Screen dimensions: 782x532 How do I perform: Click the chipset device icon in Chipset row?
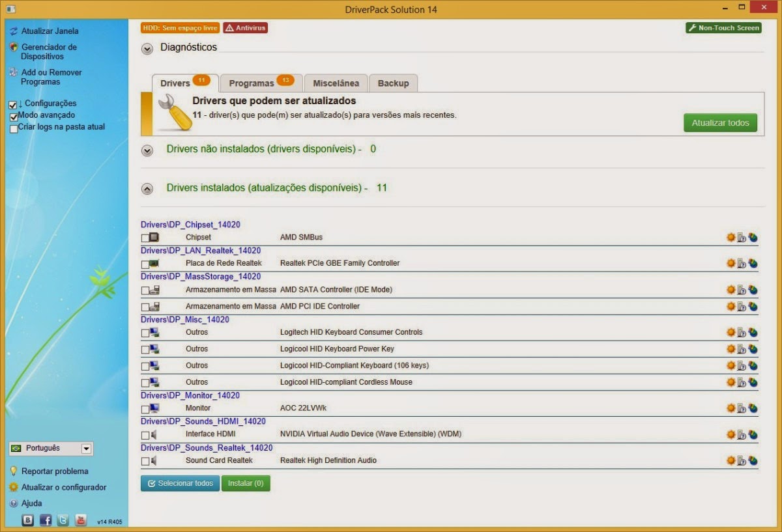[154, 237]
